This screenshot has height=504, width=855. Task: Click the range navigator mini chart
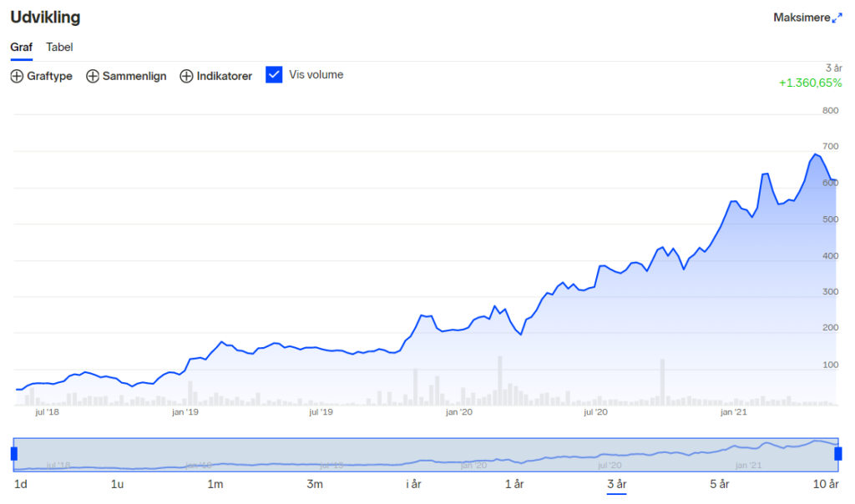tap(426, 455)
